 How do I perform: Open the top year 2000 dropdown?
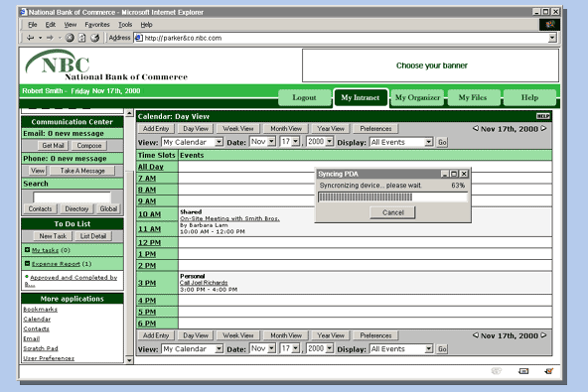[329, 142]
